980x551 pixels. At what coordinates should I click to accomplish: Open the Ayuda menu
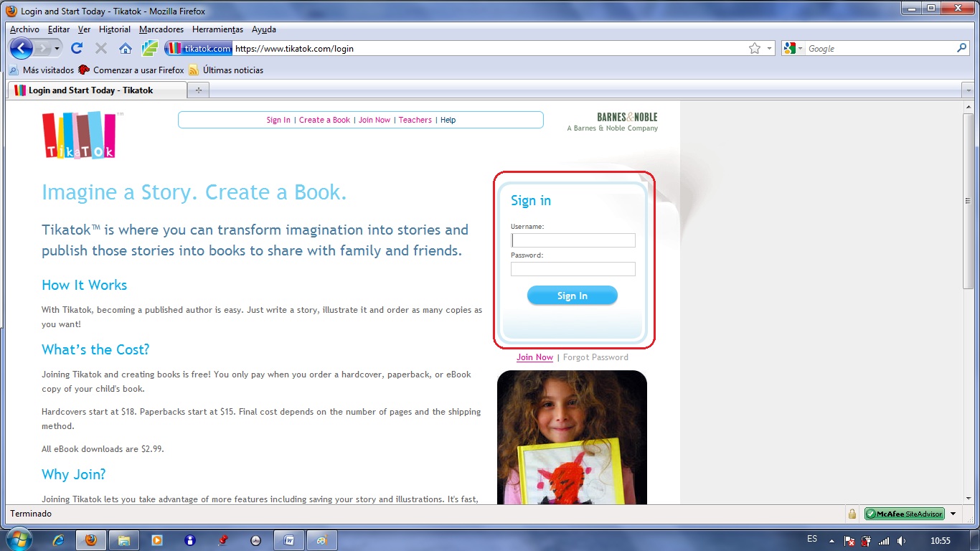click(x=264, y=29)
